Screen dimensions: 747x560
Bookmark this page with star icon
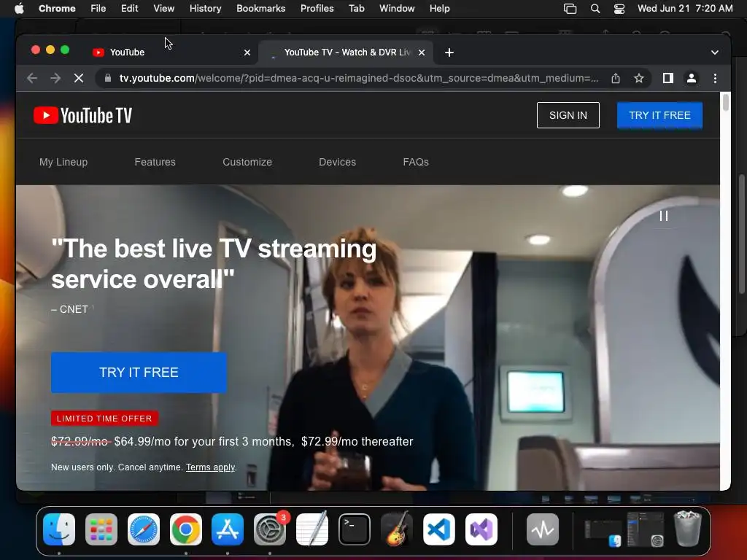pos(639,78)
